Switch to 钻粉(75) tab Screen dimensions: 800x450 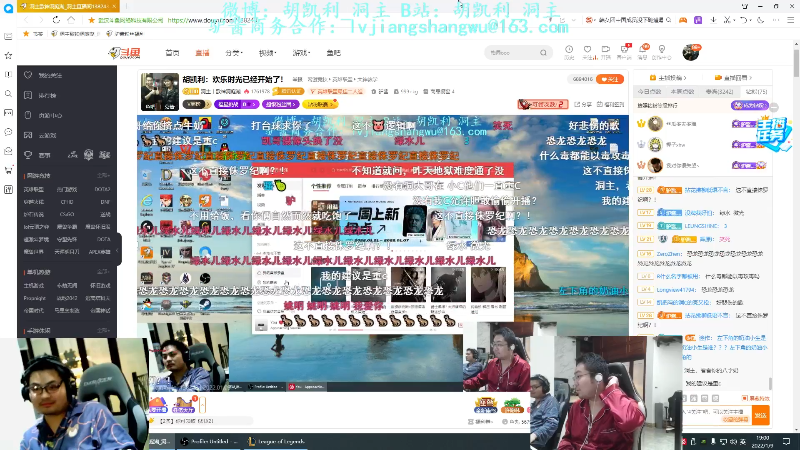click(756, 92)
